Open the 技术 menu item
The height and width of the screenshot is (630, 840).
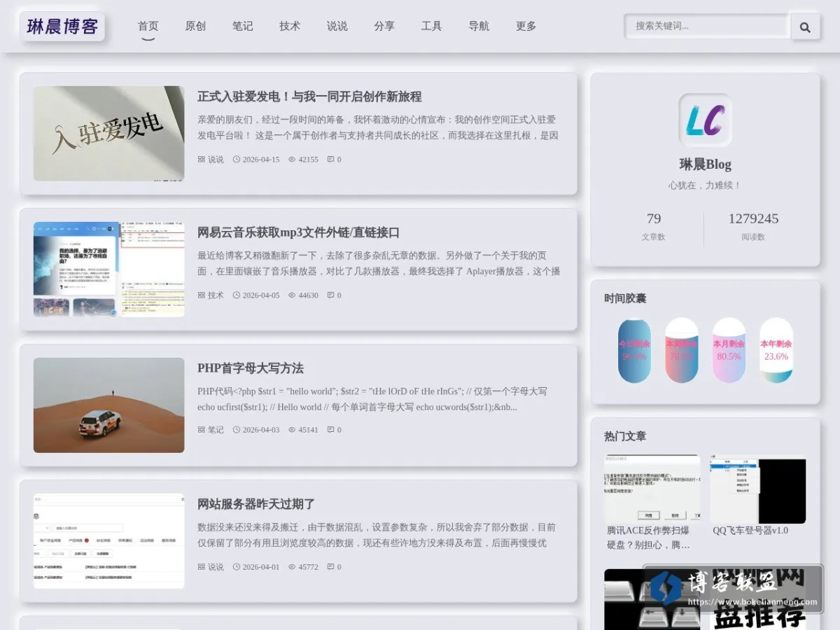pos(290,26)
